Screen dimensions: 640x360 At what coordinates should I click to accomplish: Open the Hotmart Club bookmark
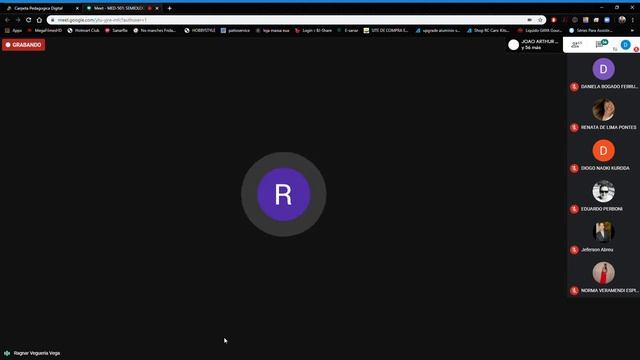click(84, 30)
